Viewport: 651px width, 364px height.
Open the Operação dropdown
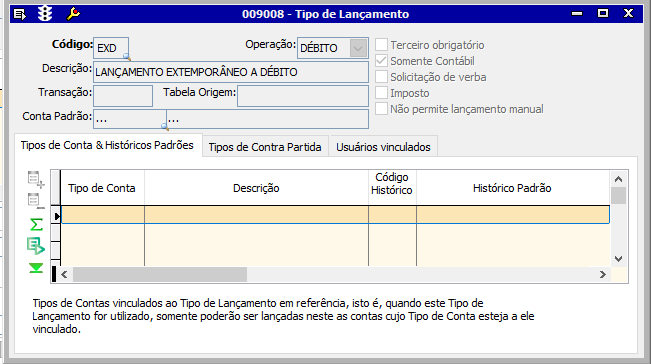[x=358, y=48]
